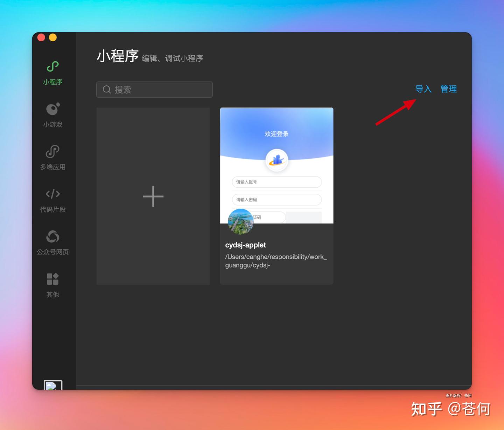The height and width of the screenshot is (430, 504).
Task: Open the 代码片段 code snippet icon
Action: point(52,194)
